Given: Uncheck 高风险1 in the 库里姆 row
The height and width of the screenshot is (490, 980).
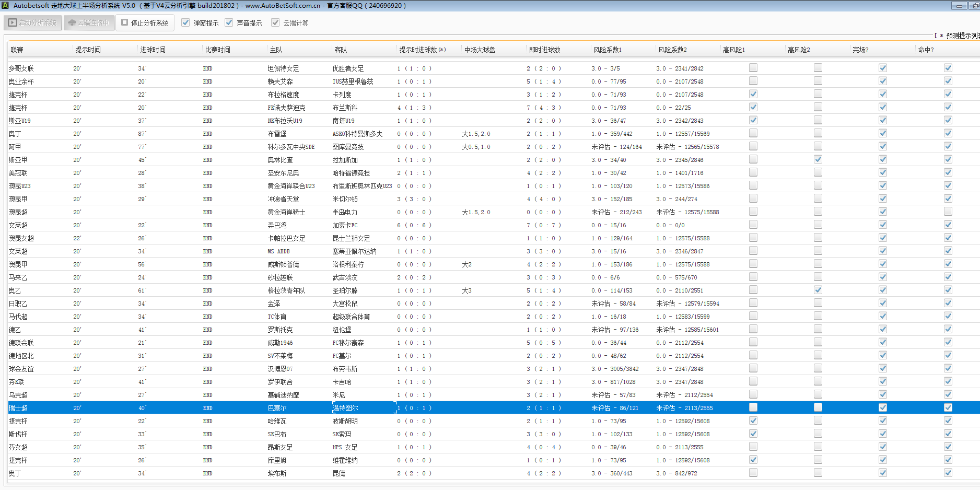Looking at the screenshot, I should tap(753, 460).
